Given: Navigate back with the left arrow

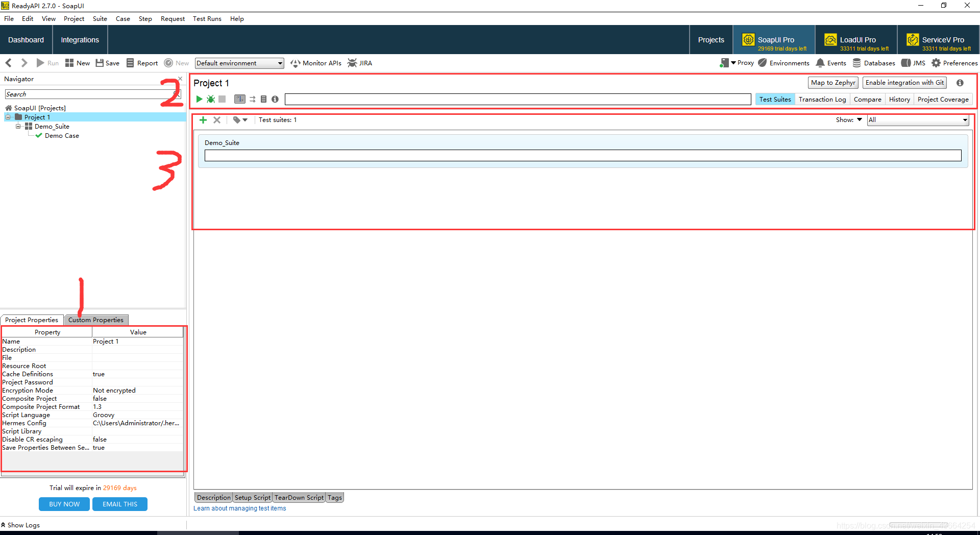Looking at the screenshot, I should tap(9, 63).
